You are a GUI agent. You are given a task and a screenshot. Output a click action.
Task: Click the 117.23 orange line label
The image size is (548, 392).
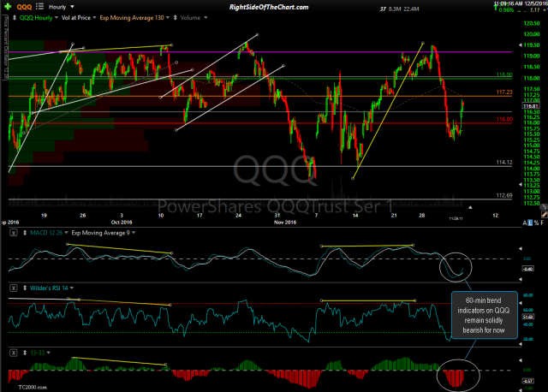click(x=504, y=92)
